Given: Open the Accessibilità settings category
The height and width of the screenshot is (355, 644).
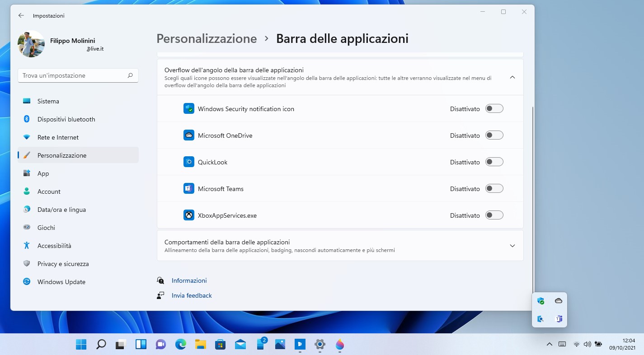Looking at the screenshot, I should (78, 246).
